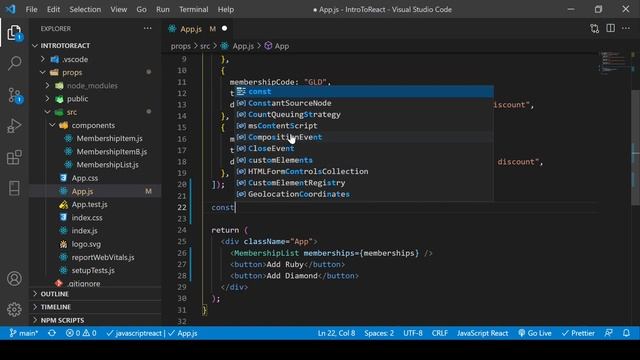This screenshot has width=640, height=360.
Task: Select ConstantSourceNode suggestion
Action: (x=364, y=103)
